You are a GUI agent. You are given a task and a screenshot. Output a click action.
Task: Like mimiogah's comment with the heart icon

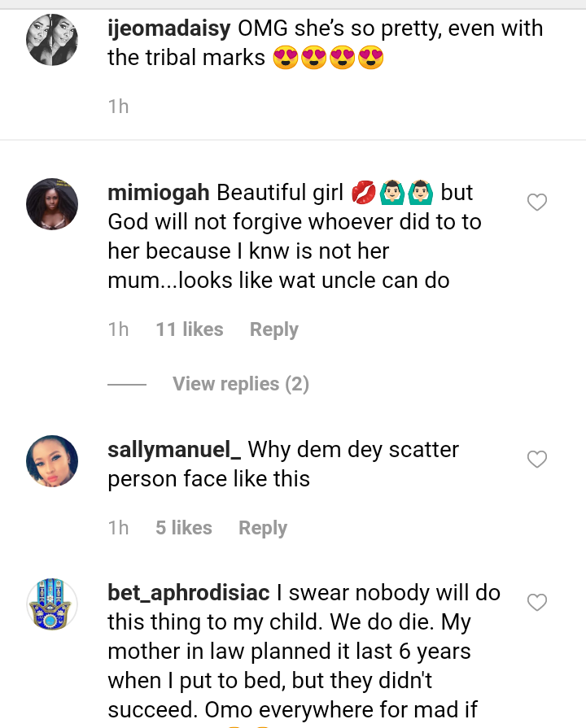(x=537, y=203)
